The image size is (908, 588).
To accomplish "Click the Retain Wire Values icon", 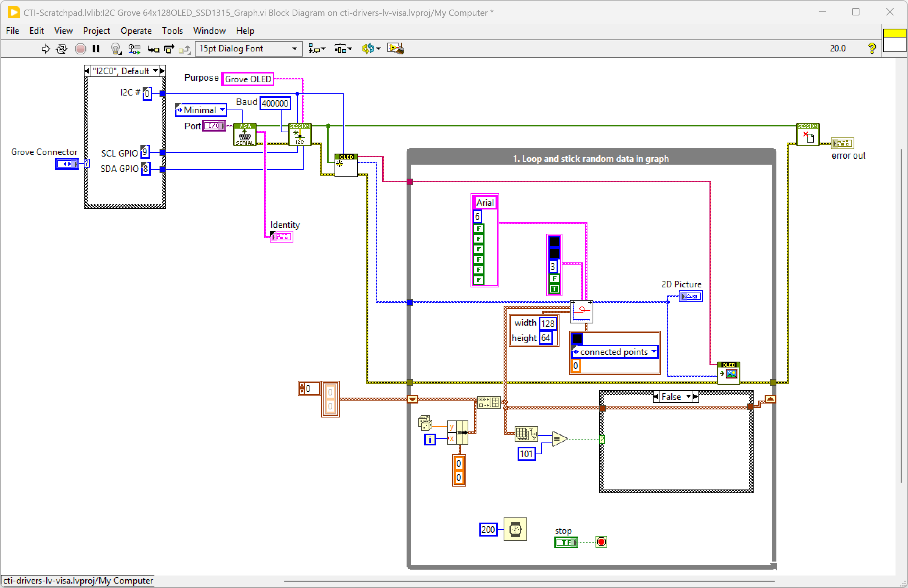I will (x=134, y=49).
